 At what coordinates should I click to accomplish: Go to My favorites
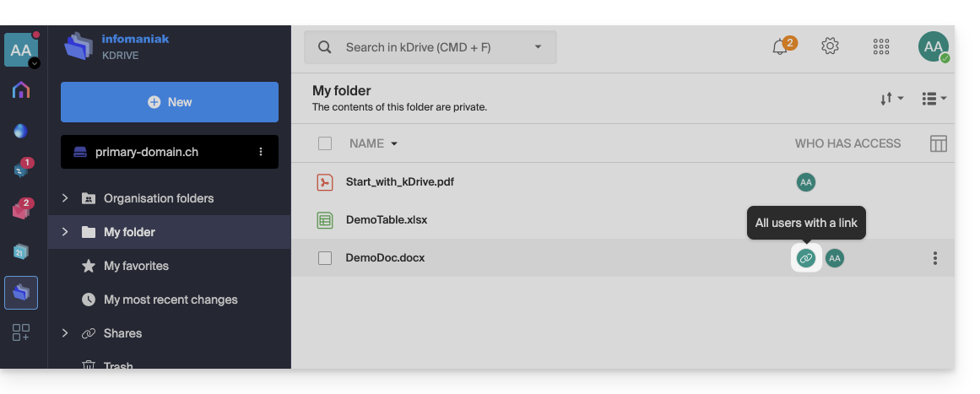click(136, 266)
